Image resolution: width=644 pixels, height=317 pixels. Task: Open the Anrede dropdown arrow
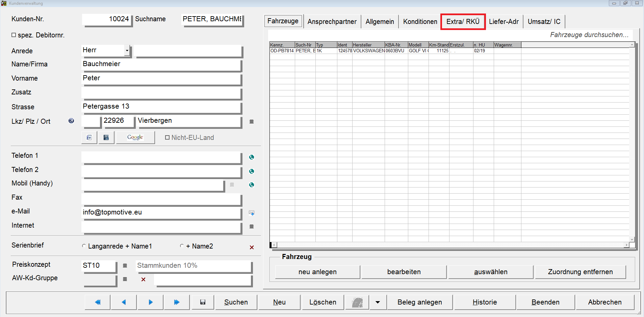(x=127, y=51)
